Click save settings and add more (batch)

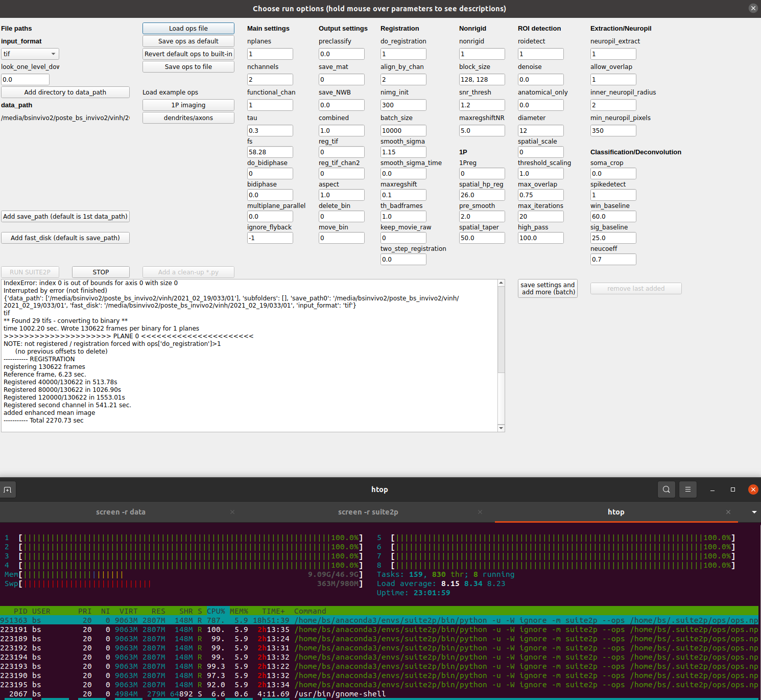548,288
